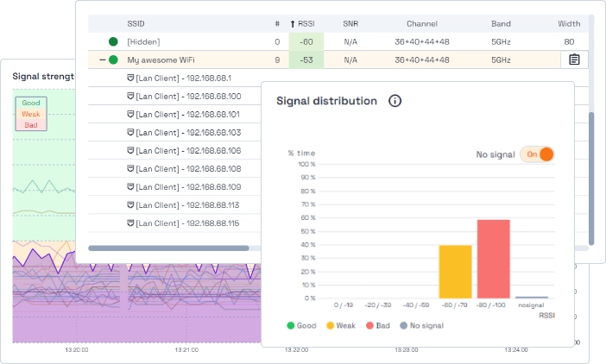The height and width of the screenshot is (364, 606).
Task: Click the lan client icon for 192.168.68.106
Action: pos(130,151)
